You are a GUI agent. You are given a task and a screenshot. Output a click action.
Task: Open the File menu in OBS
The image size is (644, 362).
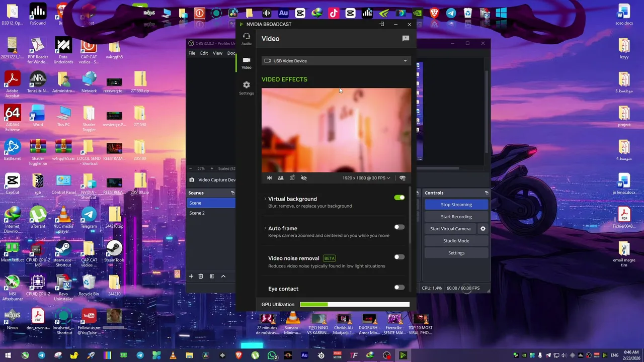tap(192, 53)
